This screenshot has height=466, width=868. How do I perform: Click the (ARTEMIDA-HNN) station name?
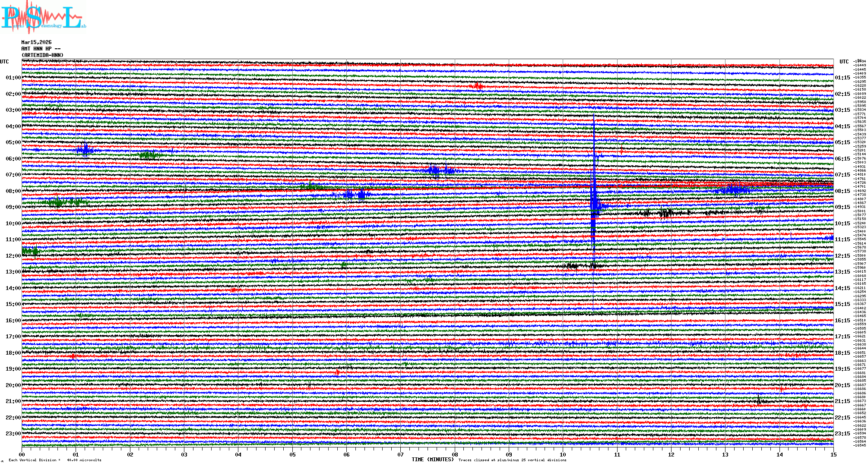[42, 55]
